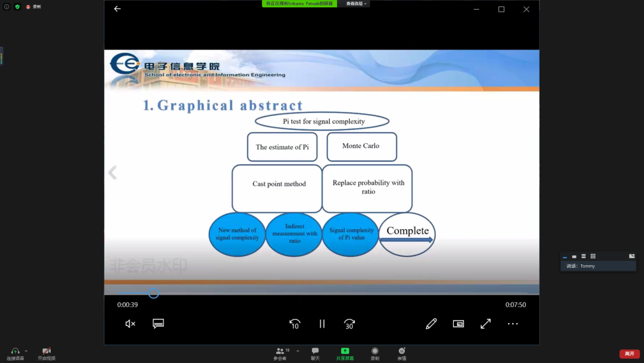Click the green shield encryption icon

(x=17, y=7)
